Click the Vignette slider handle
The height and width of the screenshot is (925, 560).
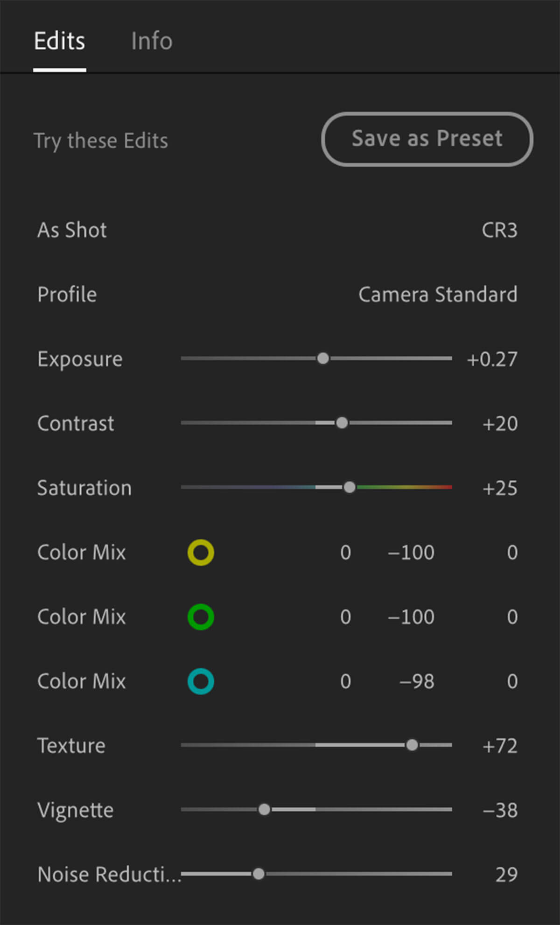coord(264,809)
